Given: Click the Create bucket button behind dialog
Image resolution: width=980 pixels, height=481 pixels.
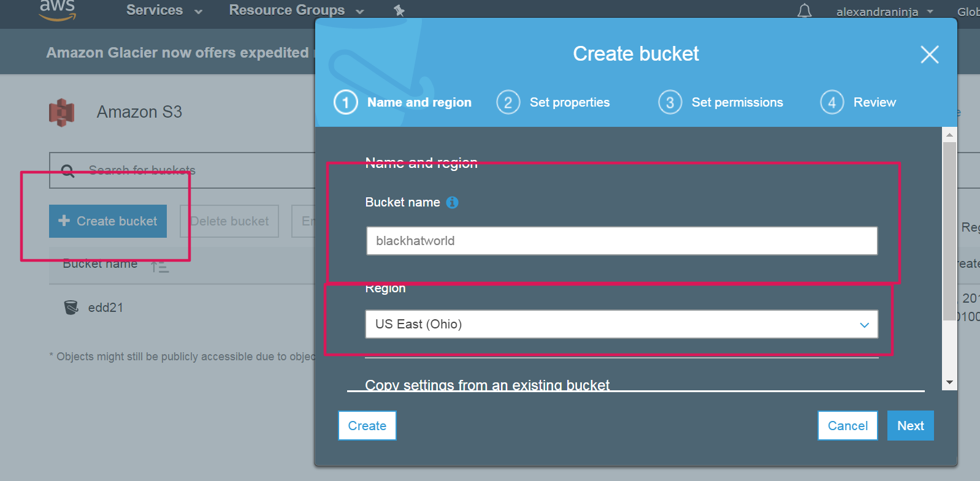Looking at the screenshot, I should [108, 221].
